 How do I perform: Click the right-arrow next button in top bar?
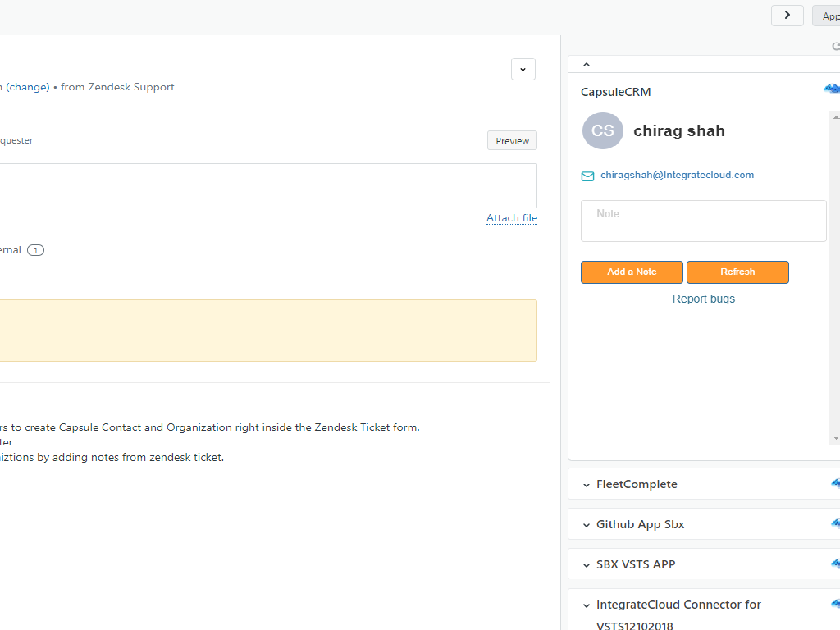click(787, 15)
